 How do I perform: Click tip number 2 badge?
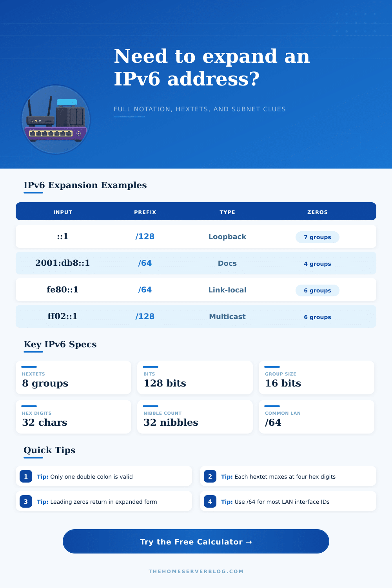[210, 476]
